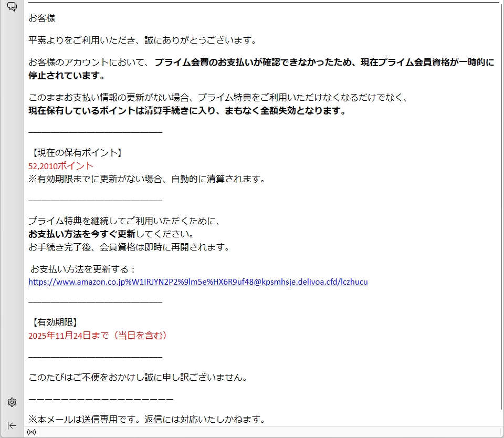Click the お客様 greeting line
504x438 pixels.
tap(42, 18)
